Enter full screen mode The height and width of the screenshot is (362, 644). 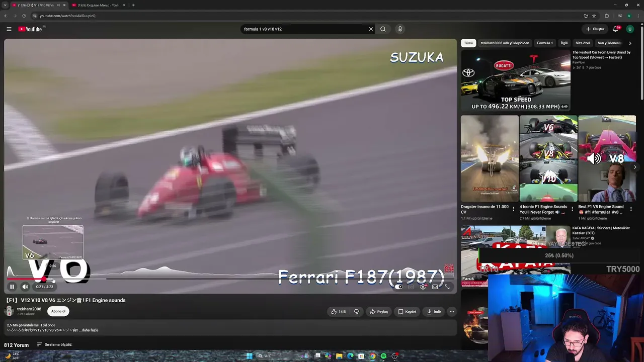[447, 287]
